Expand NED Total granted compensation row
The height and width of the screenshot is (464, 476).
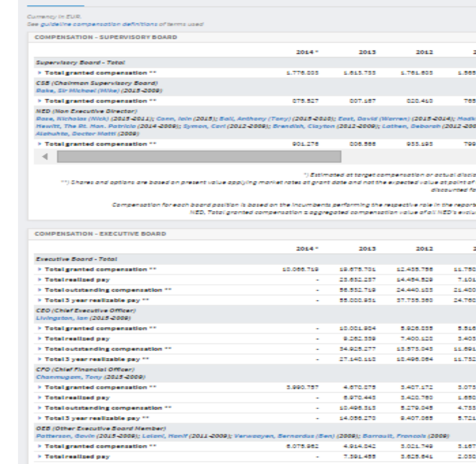(x=39, y=144)
